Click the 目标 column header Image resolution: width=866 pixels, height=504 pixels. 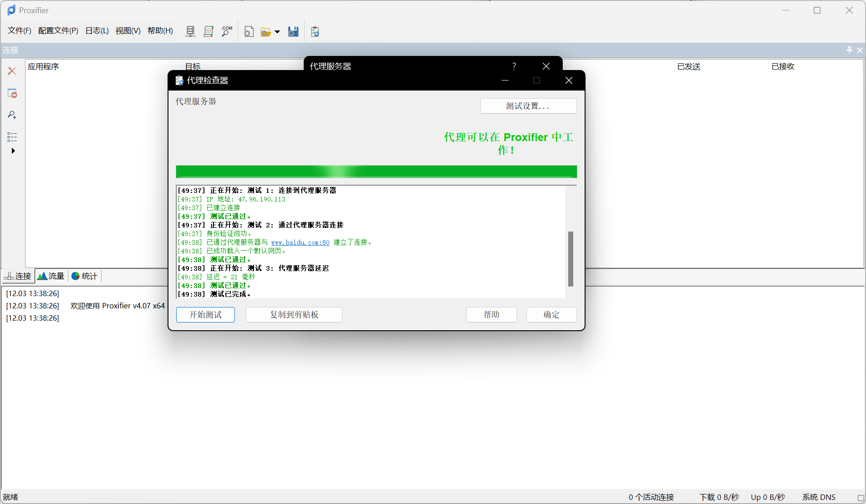(193, 66)
